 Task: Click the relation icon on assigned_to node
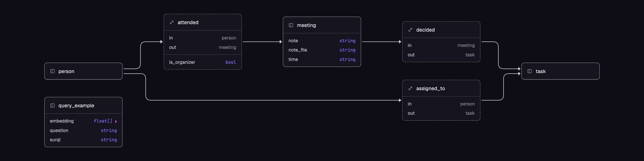pos(410,89)
